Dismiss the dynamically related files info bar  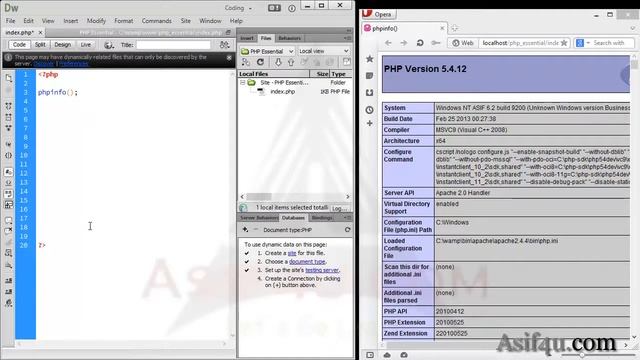pyautogui.click(x=229, y=58)
